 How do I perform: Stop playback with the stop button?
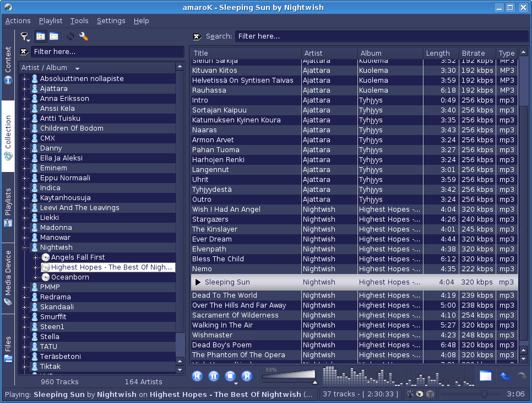230,376
